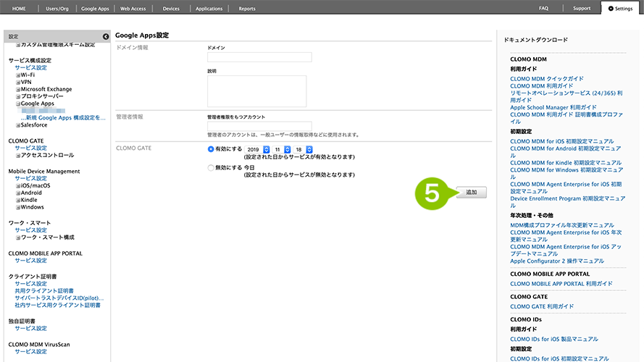Open the Applications menu
This screenshot has height=362, width=644.
coord(209,8)
